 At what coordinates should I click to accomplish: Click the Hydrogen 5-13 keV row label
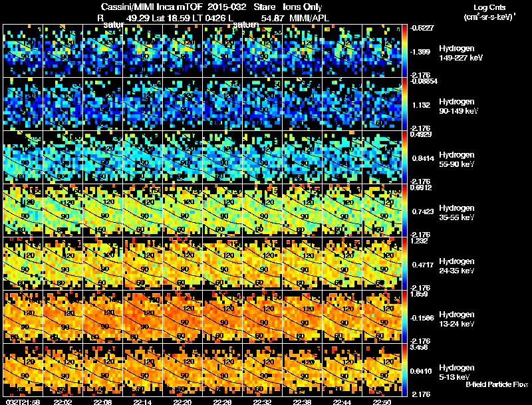point(457,372)
